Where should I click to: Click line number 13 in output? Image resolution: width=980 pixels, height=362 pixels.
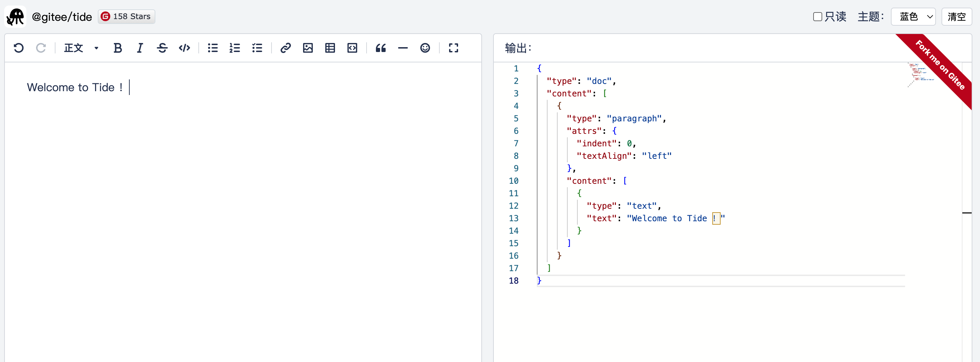[514, 218]
